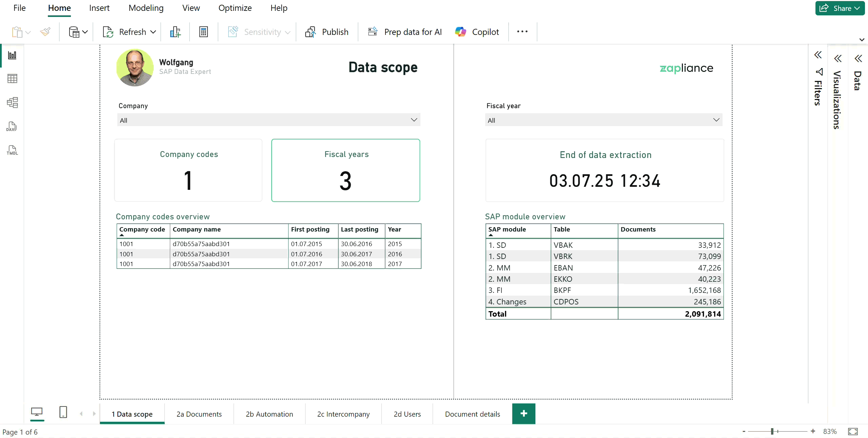The image size is (868, 438).
Task: Open the Fiscal year slicer dropdown
Action: pyautogui.click(x=604, y=120)
